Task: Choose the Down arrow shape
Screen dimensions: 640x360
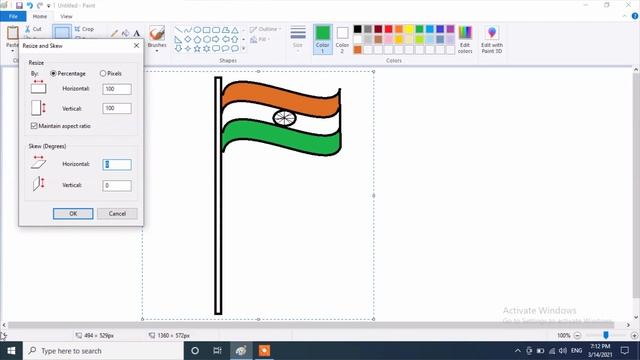Action: [x=178, y=49]
